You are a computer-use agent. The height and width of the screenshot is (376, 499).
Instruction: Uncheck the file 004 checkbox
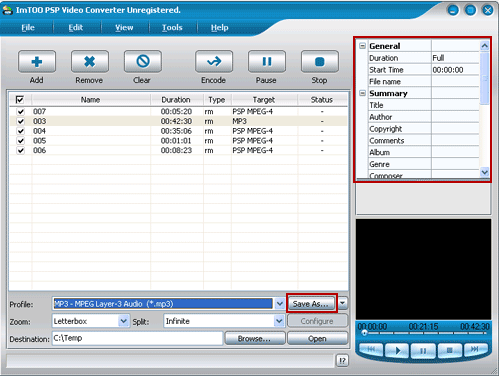tap(21, 131)
